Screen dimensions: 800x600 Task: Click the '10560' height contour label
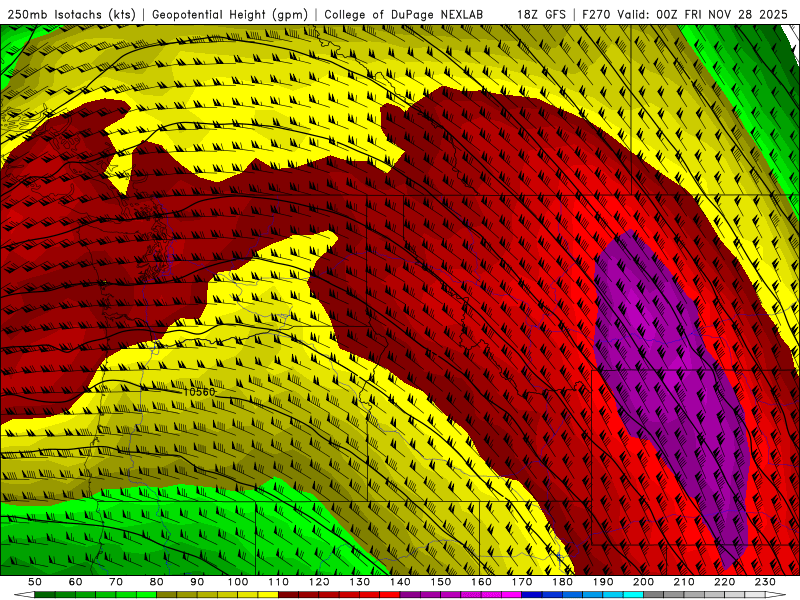199,392
